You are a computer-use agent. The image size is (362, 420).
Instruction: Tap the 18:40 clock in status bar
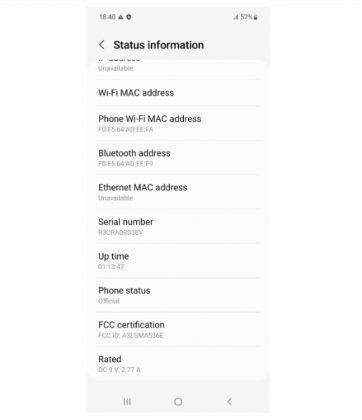(x=107, y=17)
